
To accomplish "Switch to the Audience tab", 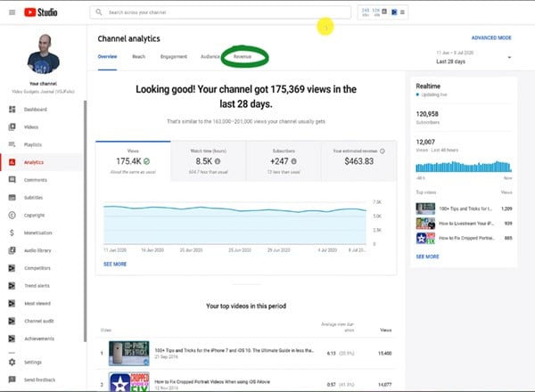I will coord(210,57).
